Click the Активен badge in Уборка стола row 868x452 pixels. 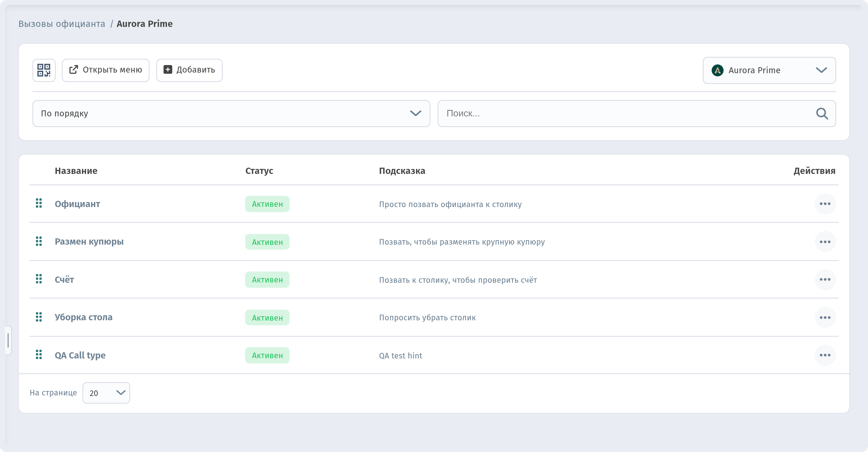[267, 317]
